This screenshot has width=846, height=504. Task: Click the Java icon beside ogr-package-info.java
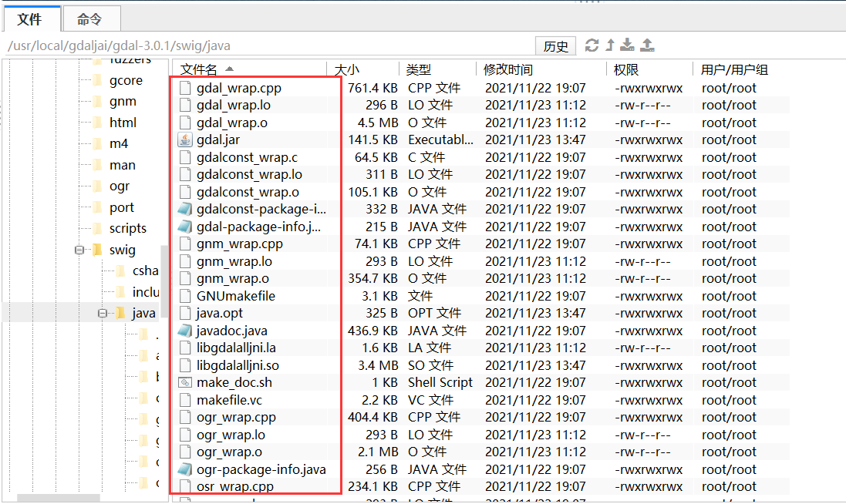184,469
